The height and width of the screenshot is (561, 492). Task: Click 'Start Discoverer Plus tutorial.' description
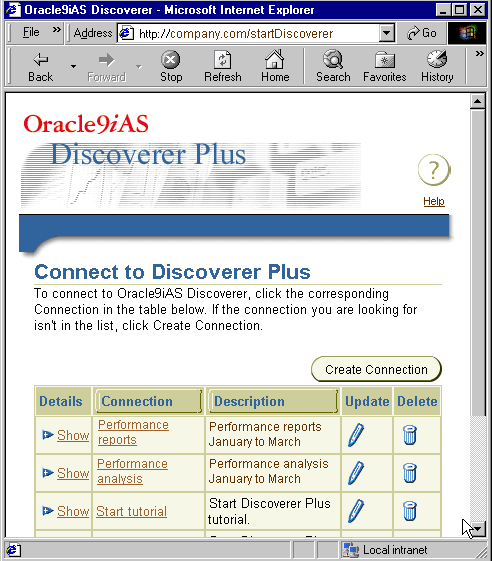click(269, 511)
